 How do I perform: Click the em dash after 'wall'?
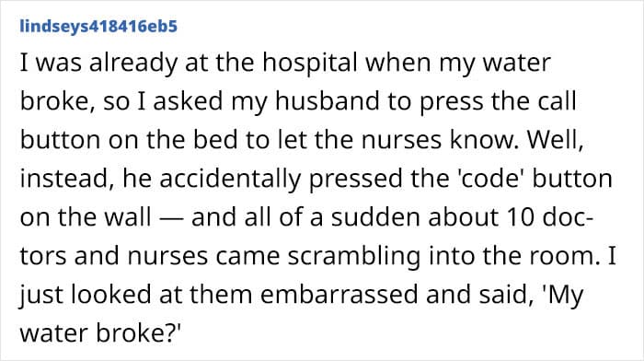(x=171, y=219)
